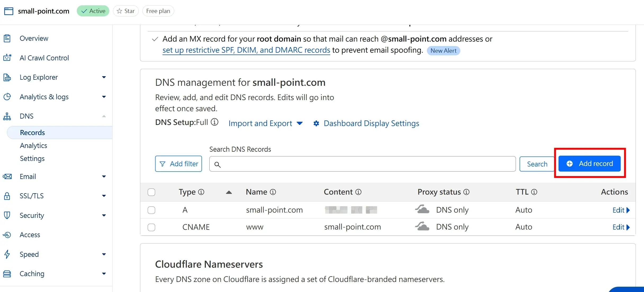This screenshot has height=292, width=644.
Task: Select the A record checkbox
Action: coord(151,210)
